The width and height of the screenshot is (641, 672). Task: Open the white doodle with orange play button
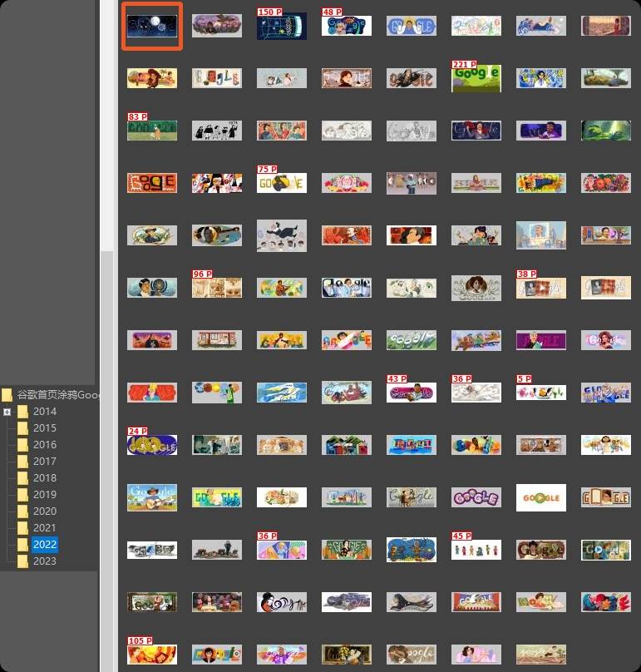point(541,497)
